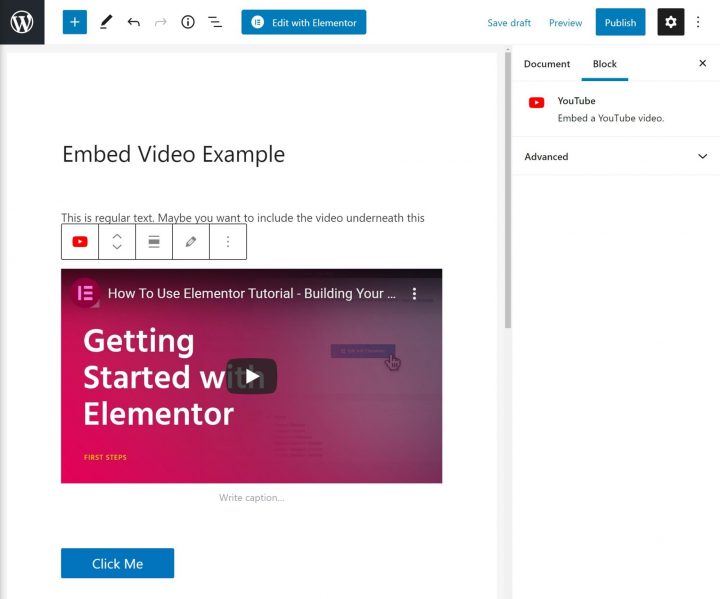Click the redo arrow icon

[x=161, y=22]
